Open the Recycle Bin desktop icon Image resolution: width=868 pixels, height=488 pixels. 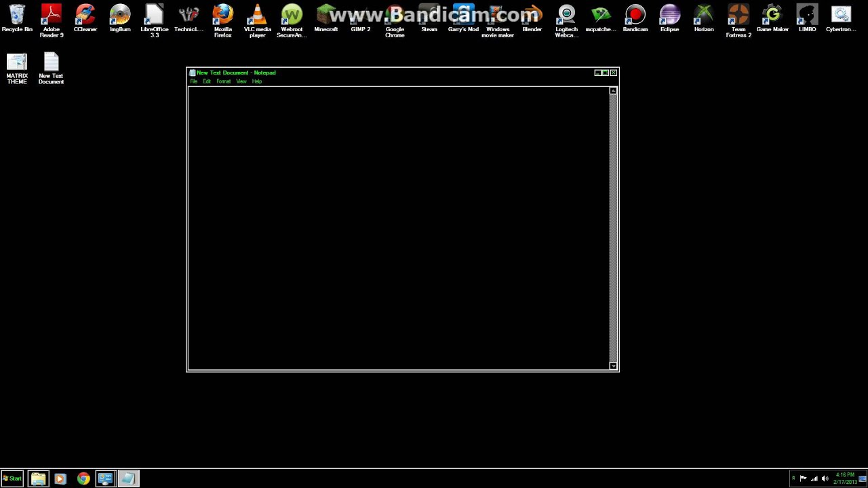[x=17, y=19]
